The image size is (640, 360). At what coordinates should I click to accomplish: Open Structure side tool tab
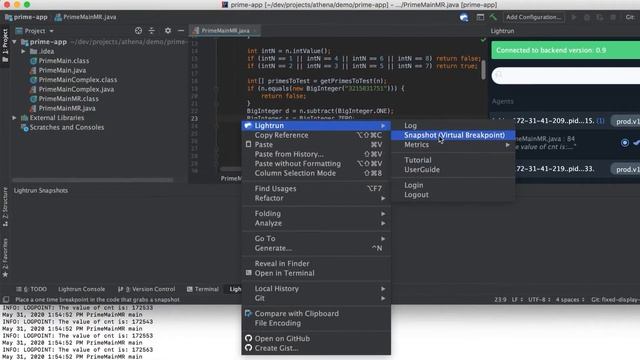[5, 207]
